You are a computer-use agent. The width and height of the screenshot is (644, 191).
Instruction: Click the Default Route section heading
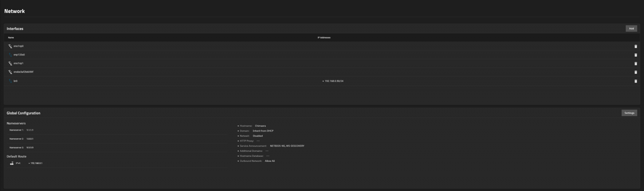(x=16, y=156)
